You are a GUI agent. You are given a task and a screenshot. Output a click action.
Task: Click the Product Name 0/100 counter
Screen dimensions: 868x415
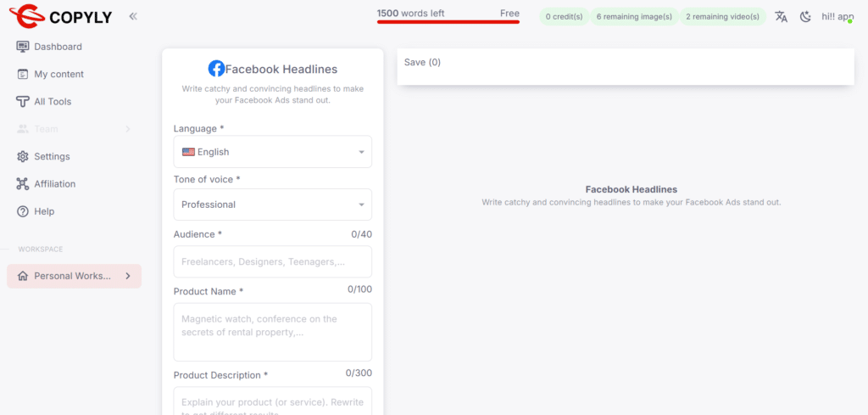click(359, 289)
